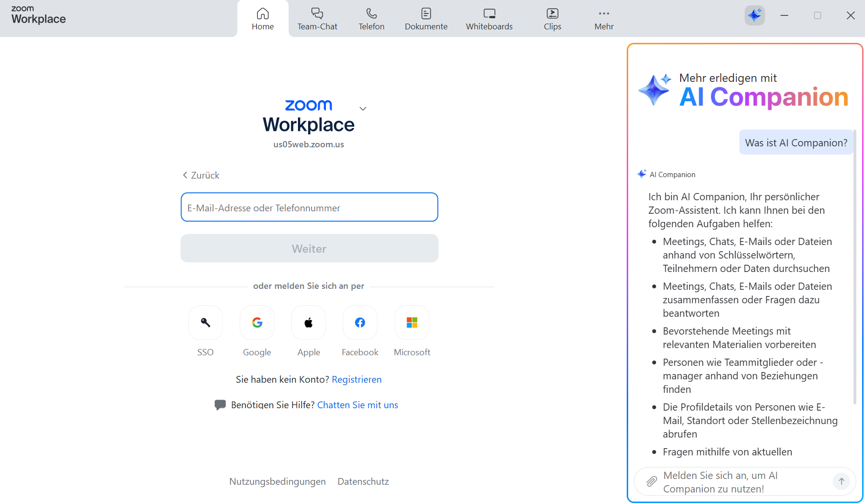Click the Zoom Workplace logo in title bar
This screenshot has width=865, height=504.
(39, 15)
